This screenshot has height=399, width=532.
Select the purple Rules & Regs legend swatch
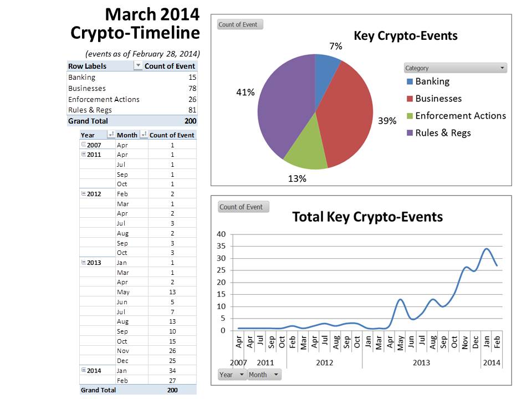410,133
